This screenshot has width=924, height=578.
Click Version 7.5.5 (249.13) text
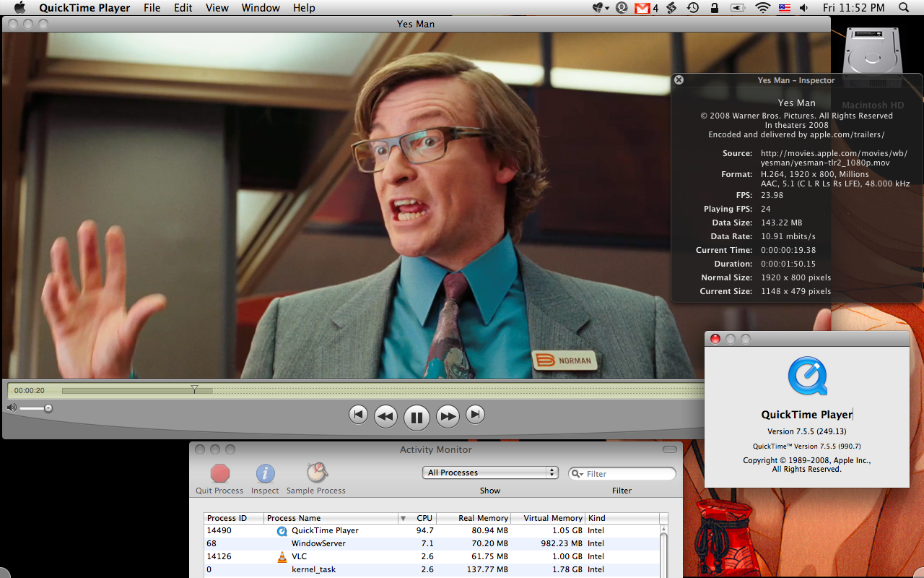(807, 431)
